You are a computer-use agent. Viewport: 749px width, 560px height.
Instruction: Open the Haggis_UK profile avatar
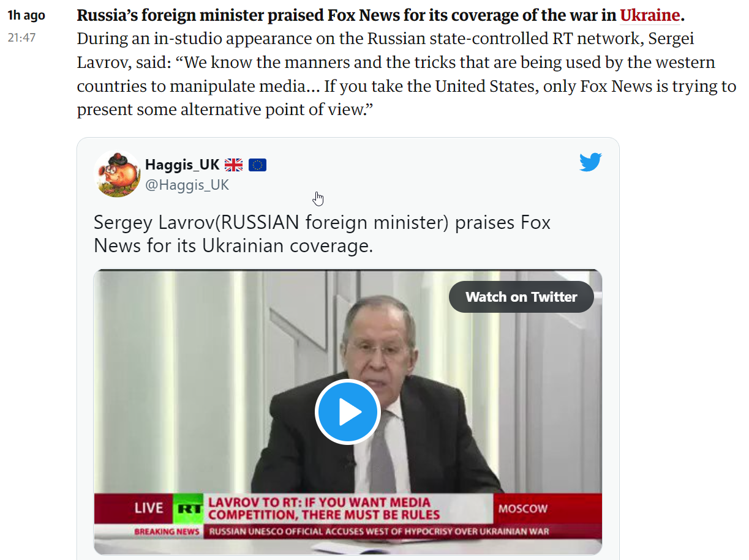coord(117,174)
